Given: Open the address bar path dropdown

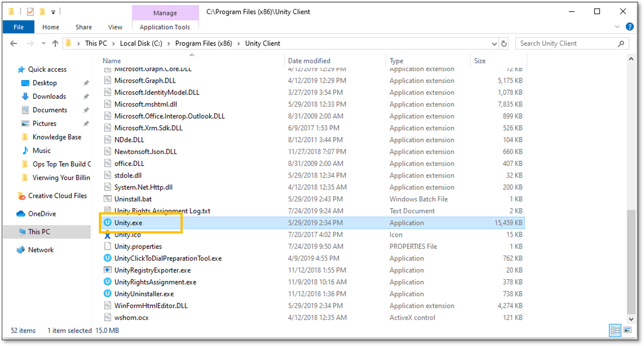Looking at the screenshot, I should [494, 43].
